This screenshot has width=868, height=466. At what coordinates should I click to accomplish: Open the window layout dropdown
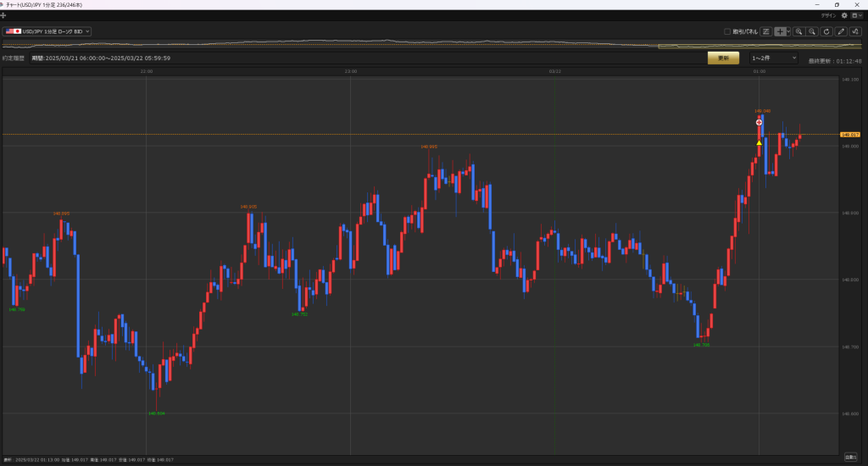click(856, 15)
